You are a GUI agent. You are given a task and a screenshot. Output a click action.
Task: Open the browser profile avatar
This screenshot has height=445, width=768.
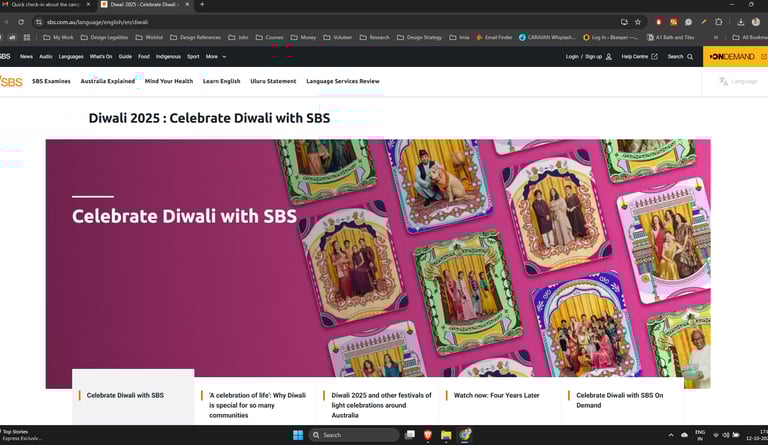pyautogui.click(x=756, y=22)
